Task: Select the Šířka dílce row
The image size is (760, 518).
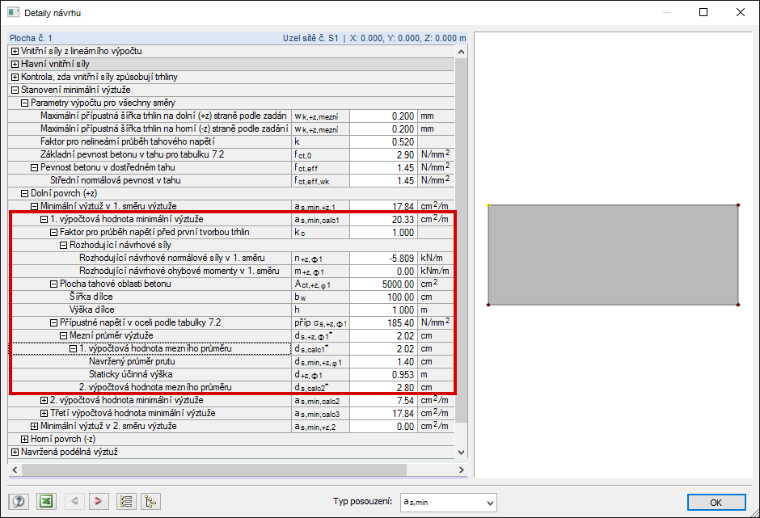Action: pos(232,297)
